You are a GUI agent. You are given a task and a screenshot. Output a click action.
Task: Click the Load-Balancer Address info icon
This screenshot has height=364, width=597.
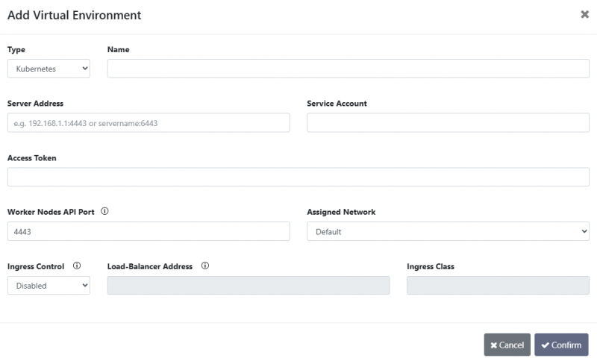point(205,266)
